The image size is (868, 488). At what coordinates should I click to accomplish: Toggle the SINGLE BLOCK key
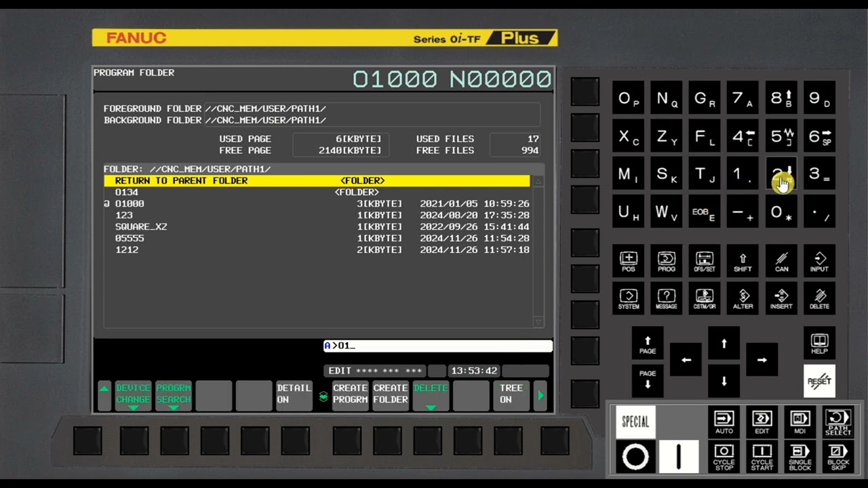(x=800, y=457)
